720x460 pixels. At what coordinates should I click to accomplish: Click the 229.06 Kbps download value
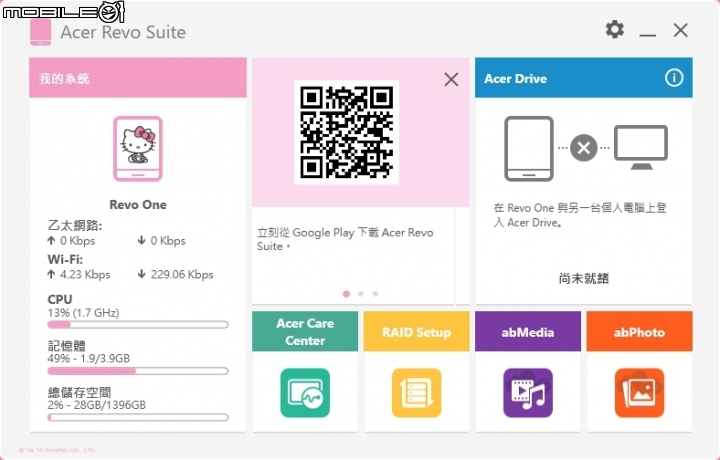click(182, 275)
